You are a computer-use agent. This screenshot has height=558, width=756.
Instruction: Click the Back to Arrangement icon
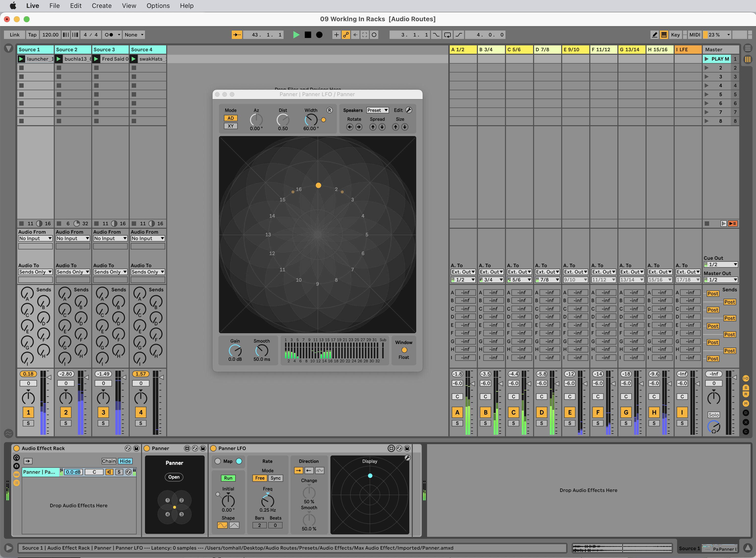coord(733,224)
